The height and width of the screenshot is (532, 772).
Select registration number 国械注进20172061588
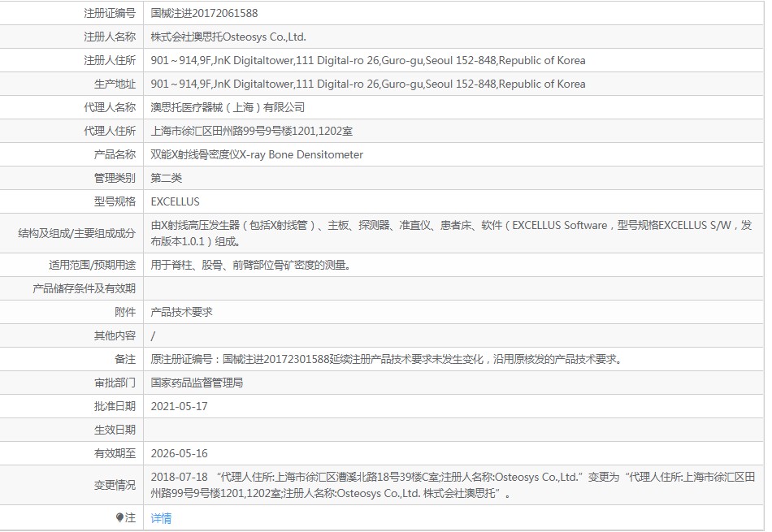(204, 13)
